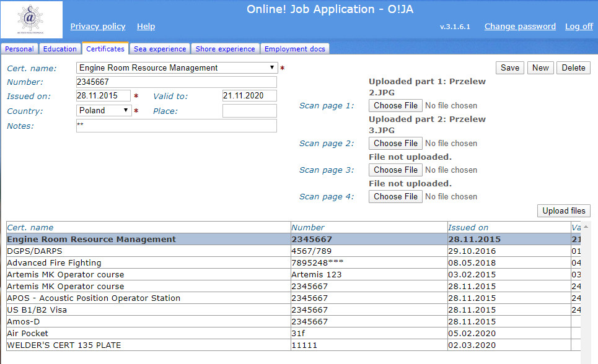598x364 pixels.
Task: Delete the selected certificate
Action: pos(573,68)
